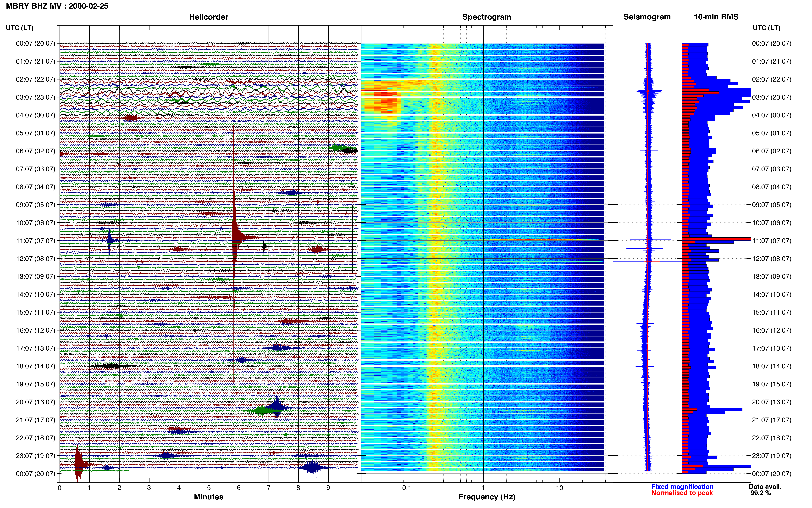This screenshot has width=812, height=508.
Task: Click left time label '02:07 (22:07)'
Action: (36, 79)
